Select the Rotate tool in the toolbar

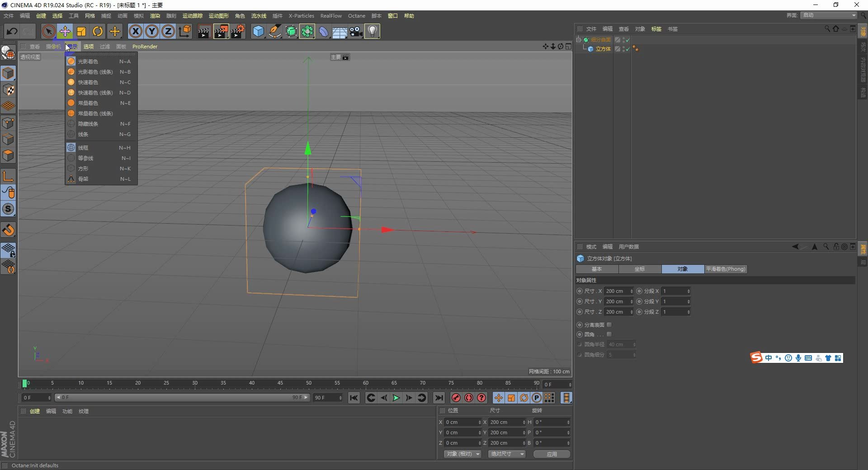[98, 31]
